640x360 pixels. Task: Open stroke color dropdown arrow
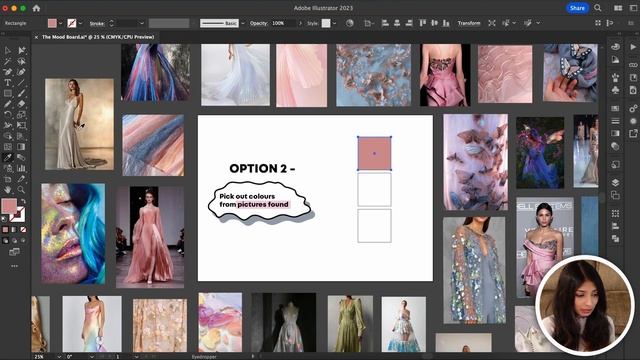[80, 23]
